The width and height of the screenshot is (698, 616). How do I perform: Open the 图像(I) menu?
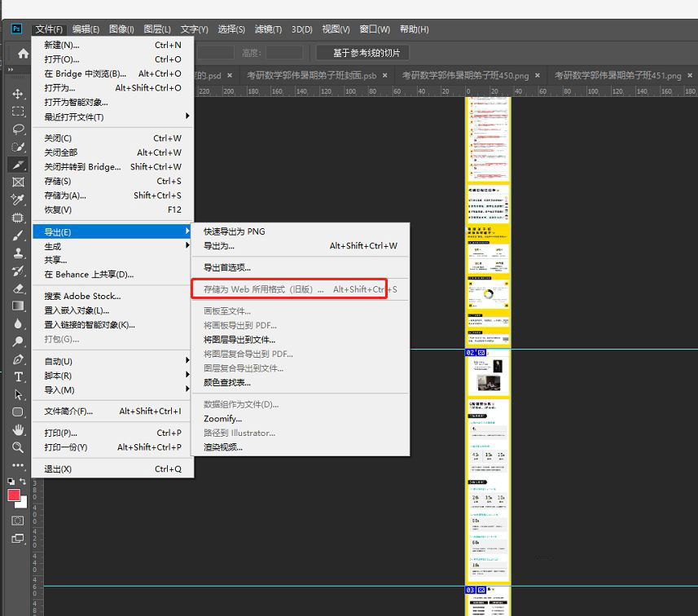coord(121,29)
